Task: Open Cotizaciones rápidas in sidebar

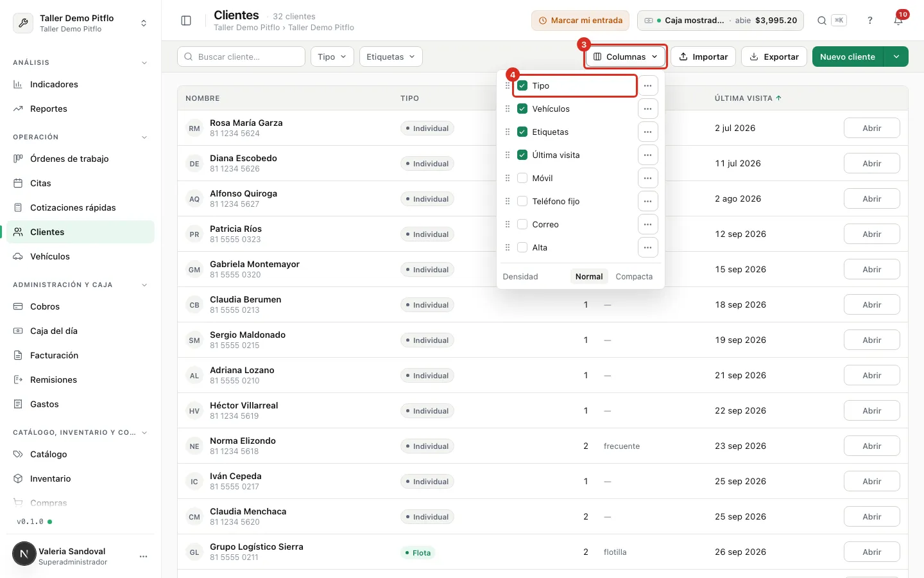Action: [81, 207]
